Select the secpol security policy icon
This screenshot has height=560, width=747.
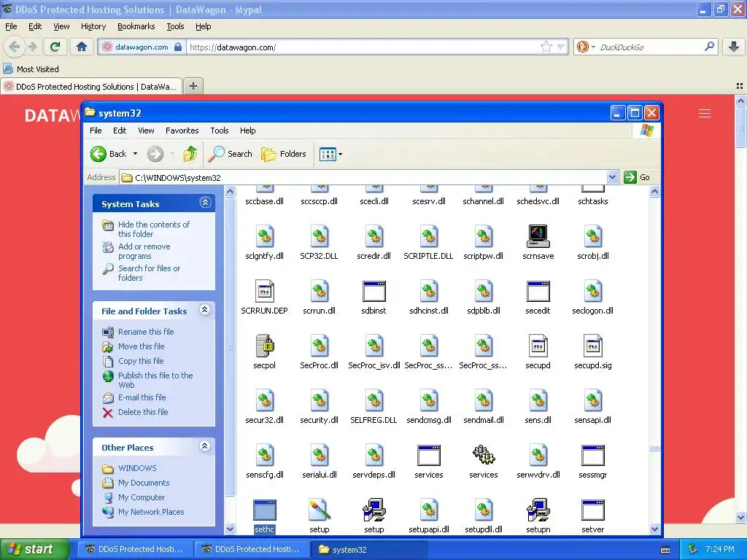pos(264,346)
